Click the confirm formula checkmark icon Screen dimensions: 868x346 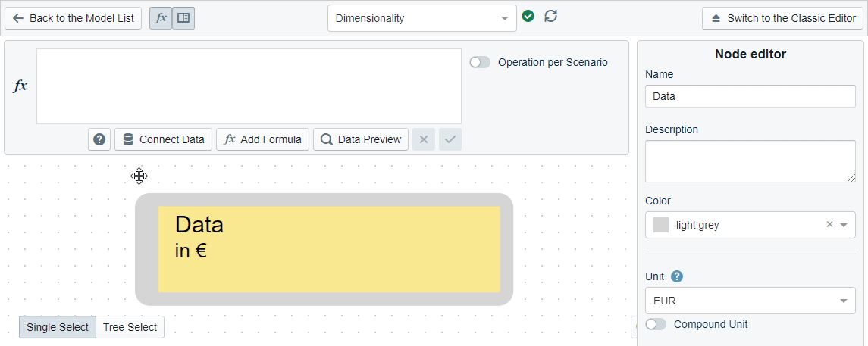pos(450,139)
